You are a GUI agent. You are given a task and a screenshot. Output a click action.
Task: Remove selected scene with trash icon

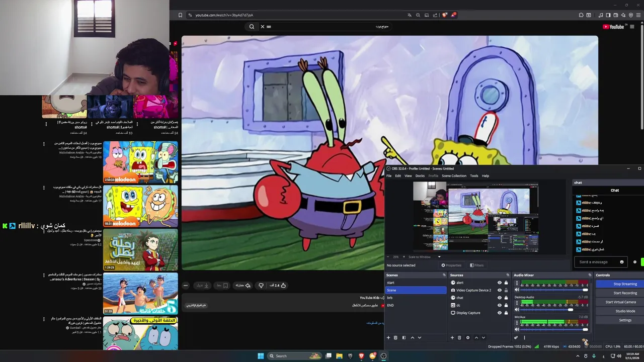coord(395,338)
